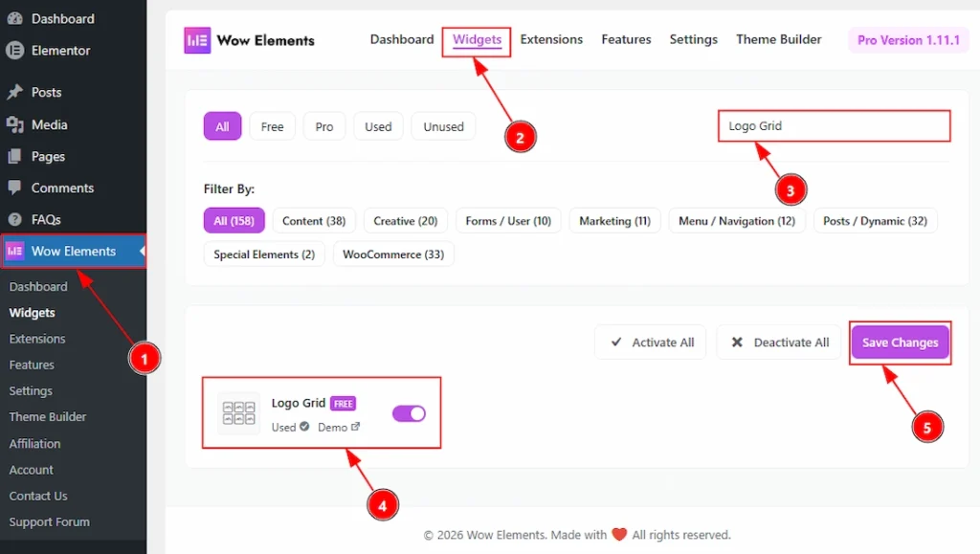
Task: Filter by Creative (20) category
Action: coord(406,221)
